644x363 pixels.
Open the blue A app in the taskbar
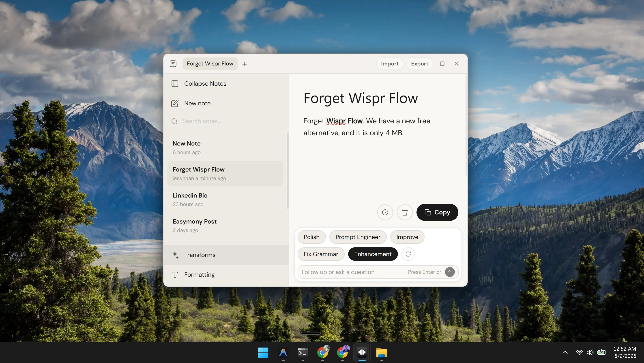283,352
